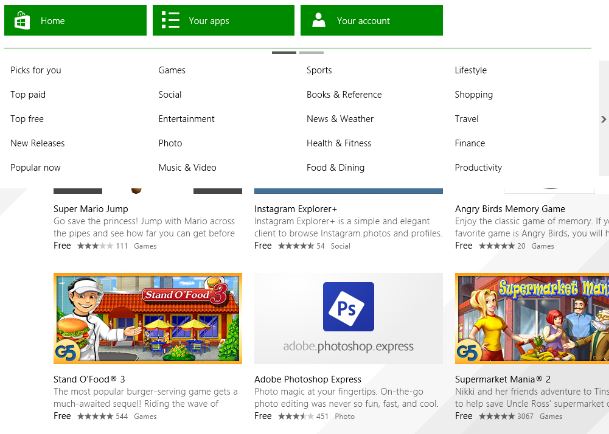Click Supermarket Mania 2 star rating
The image size is (609, 434).
click(x=497, y=416)
